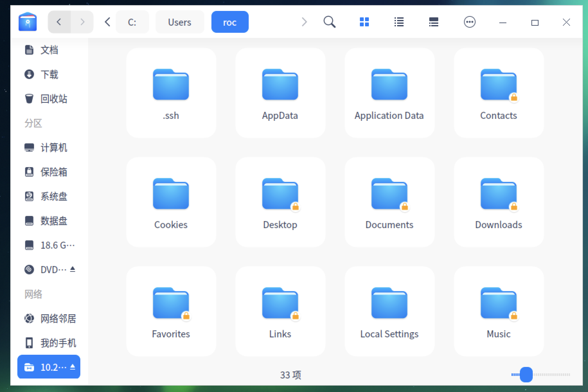Click the 33 项 item count
The image size is (588, 392).
click(x=290, y=375)
